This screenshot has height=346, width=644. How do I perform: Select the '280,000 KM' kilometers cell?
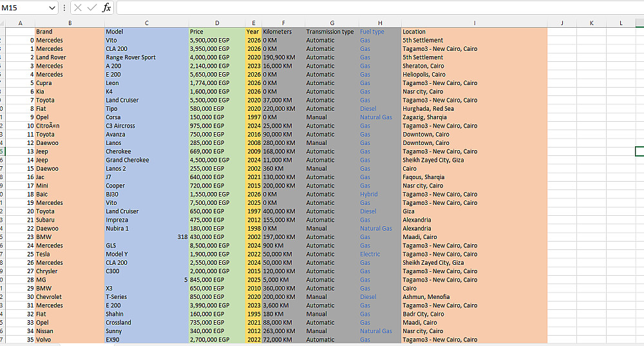tap(283, 143)
